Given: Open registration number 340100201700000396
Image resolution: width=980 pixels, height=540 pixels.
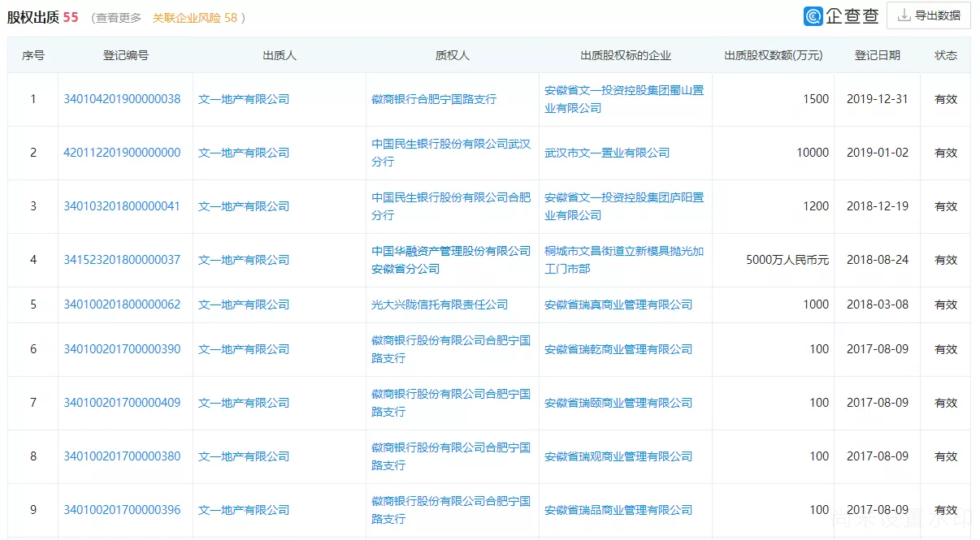Looking at the screenshot, I should pyautogui.click(x=122, y=510).
